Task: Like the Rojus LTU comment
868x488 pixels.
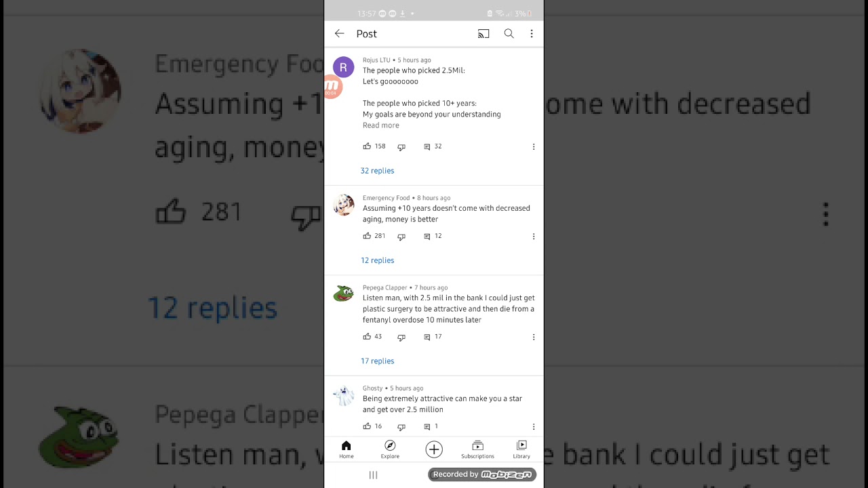Action: pos(367,146)
